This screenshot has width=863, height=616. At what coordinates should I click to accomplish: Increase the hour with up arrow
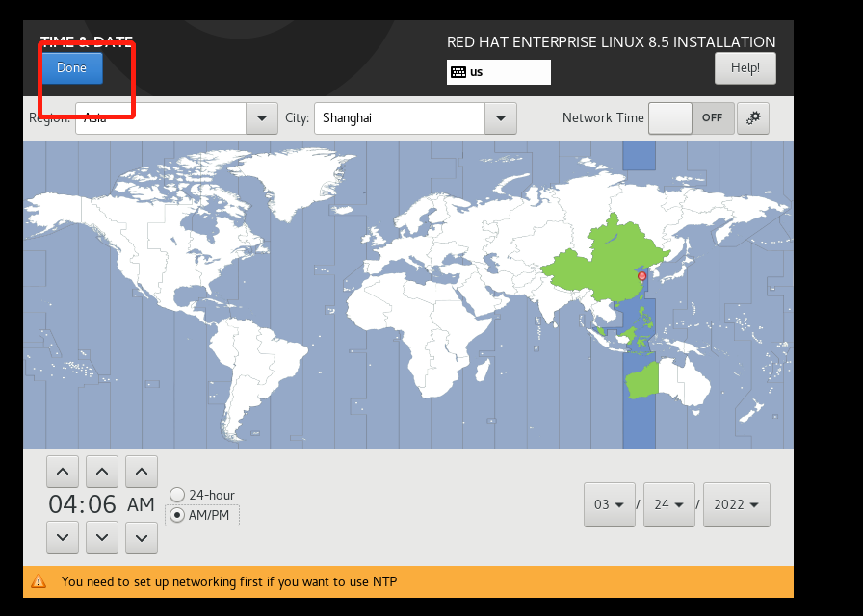[63, 472]
